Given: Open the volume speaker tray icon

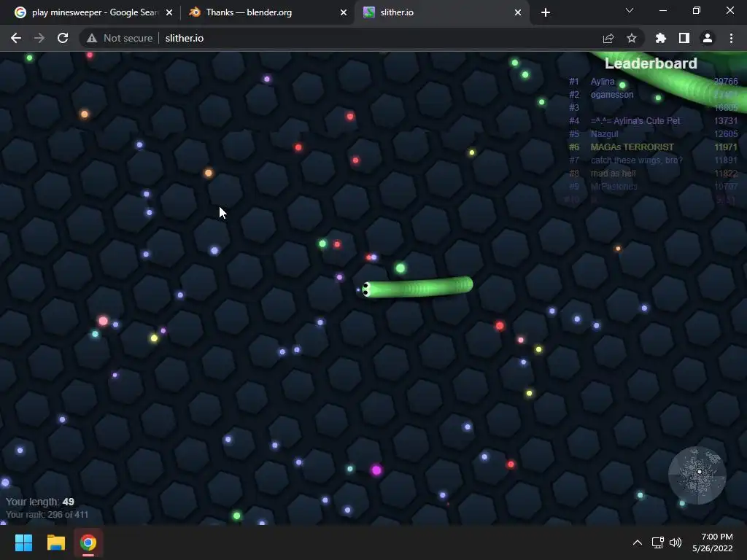Looking at the screenshot, I should point(676,542).
